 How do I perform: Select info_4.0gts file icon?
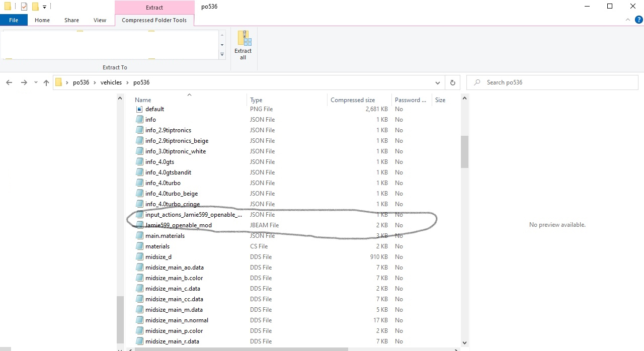[140, 162]
